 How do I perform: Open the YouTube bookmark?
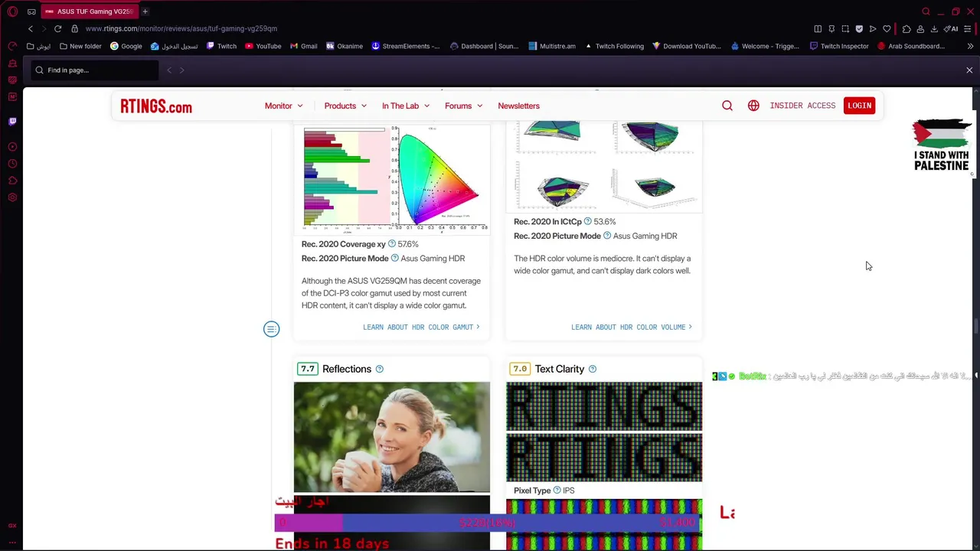coord(263,46)
